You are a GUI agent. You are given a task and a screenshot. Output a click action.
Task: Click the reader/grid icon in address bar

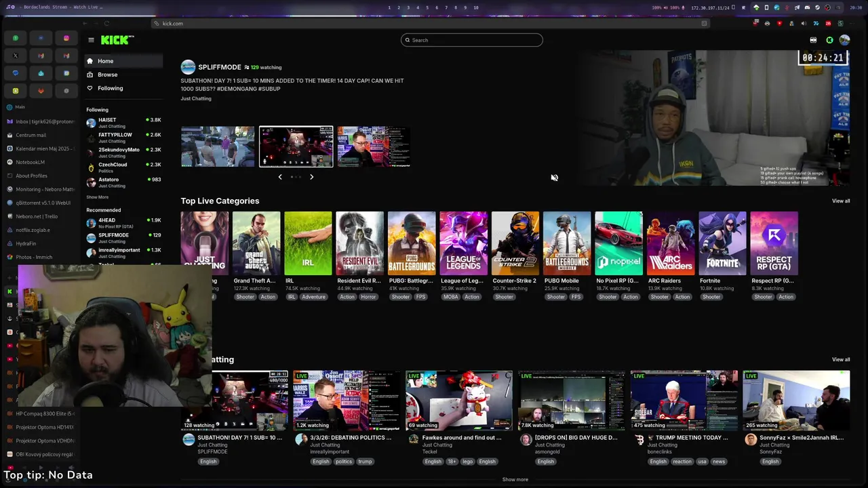coord(704,23)
